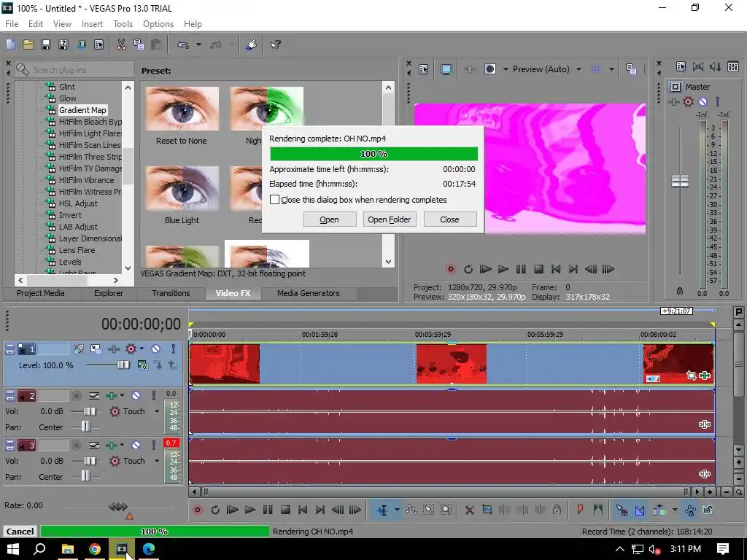This screenshot has height=560, width=747.
Task: Open Track 2 Touch automation dropdown
Action: [x=157, y=411]
